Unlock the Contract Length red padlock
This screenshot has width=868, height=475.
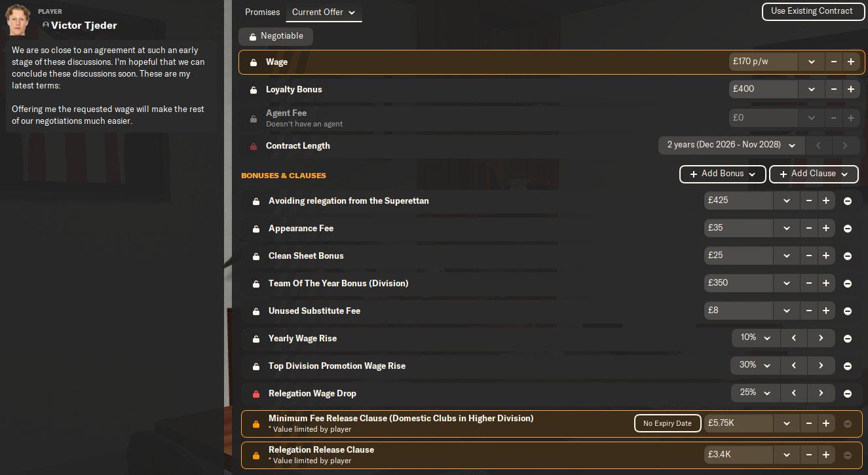click(x=254, y=146)
